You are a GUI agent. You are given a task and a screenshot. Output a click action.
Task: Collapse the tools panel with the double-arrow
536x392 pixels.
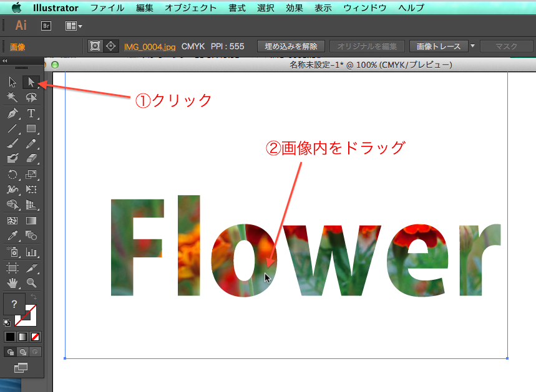[5, 61]
